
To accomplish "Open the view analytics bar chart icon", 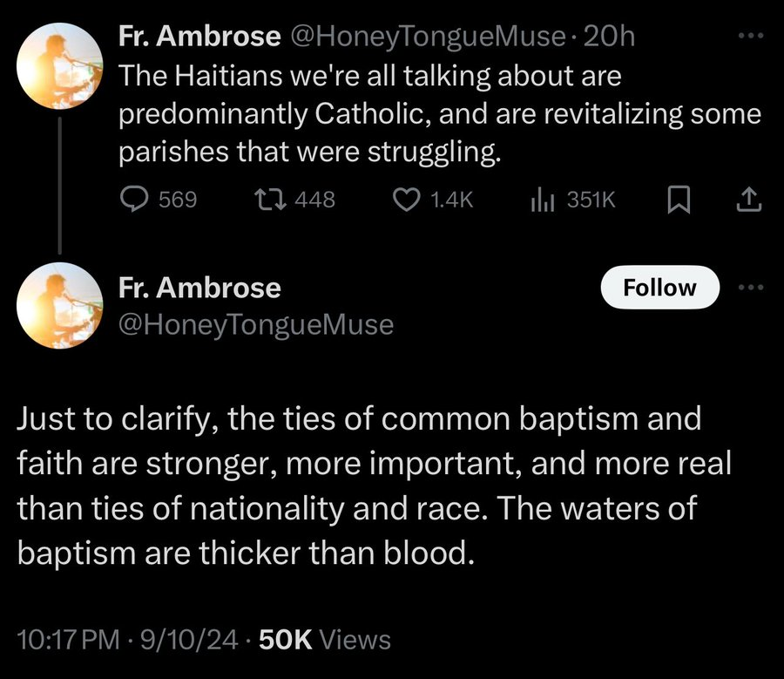I will (x=543, y=200).
